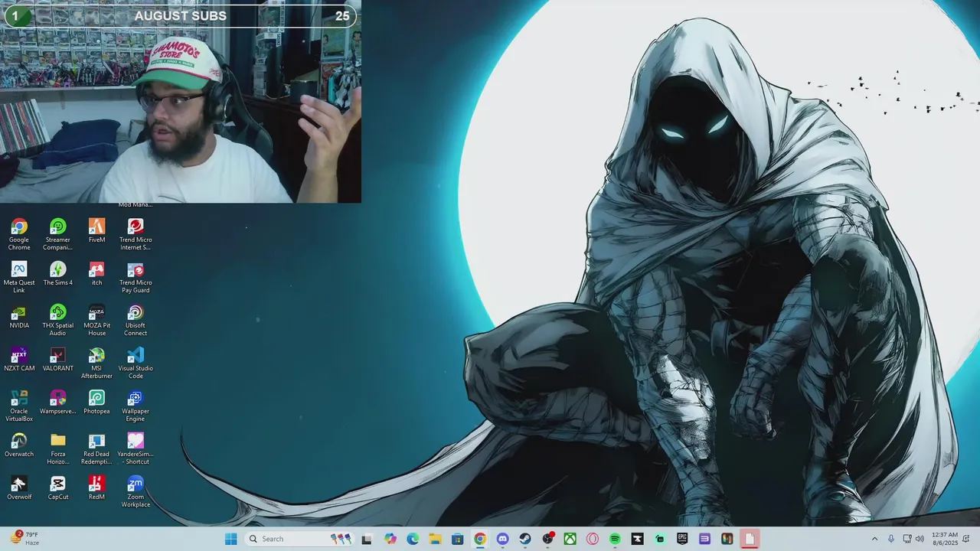Launch The Sims 4 shortcut
Screen dimensions: 980x551
coord(58,273)
